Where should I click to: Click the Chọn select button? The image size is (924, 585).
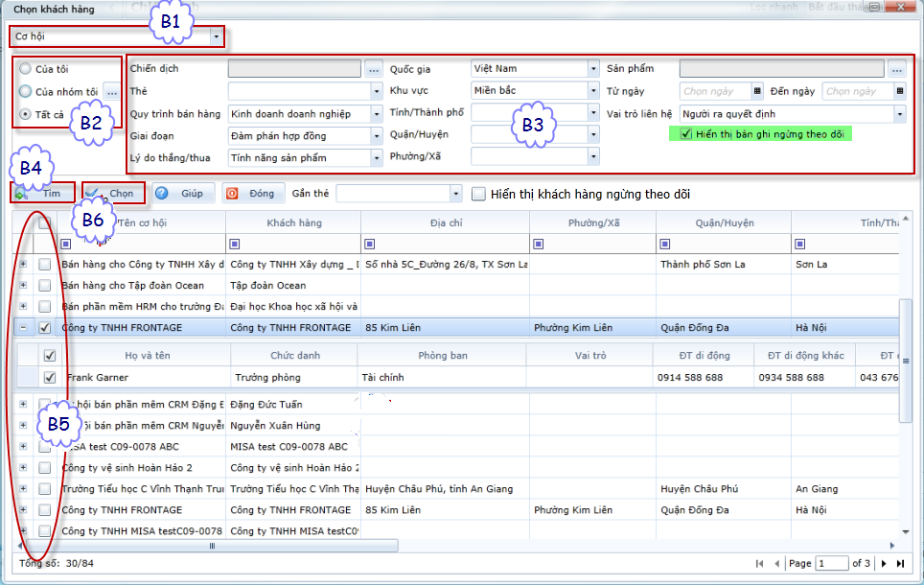coord(113,193)
